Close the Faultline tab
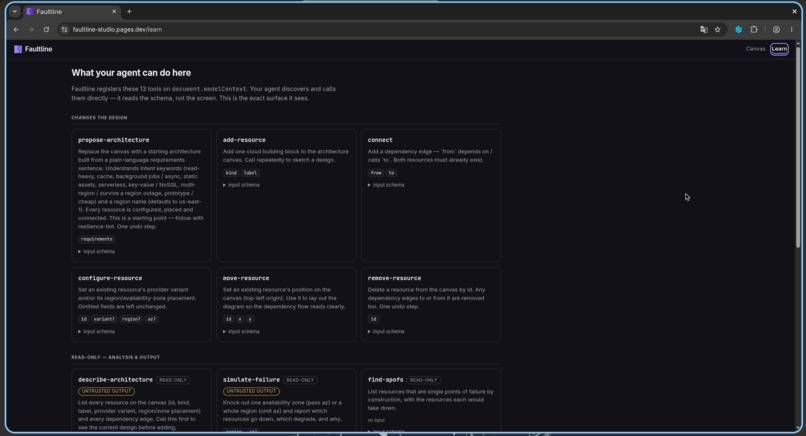 coord(114,11)
